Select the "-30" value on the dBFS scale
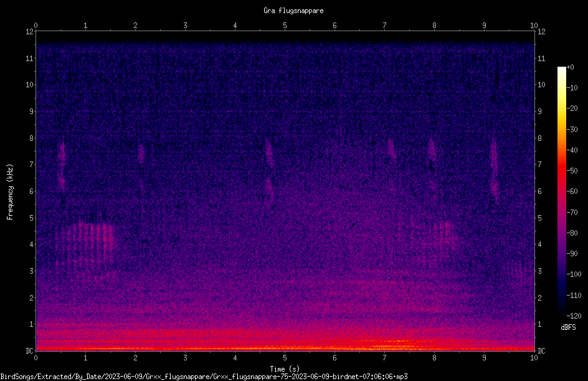 coord(572,130)
